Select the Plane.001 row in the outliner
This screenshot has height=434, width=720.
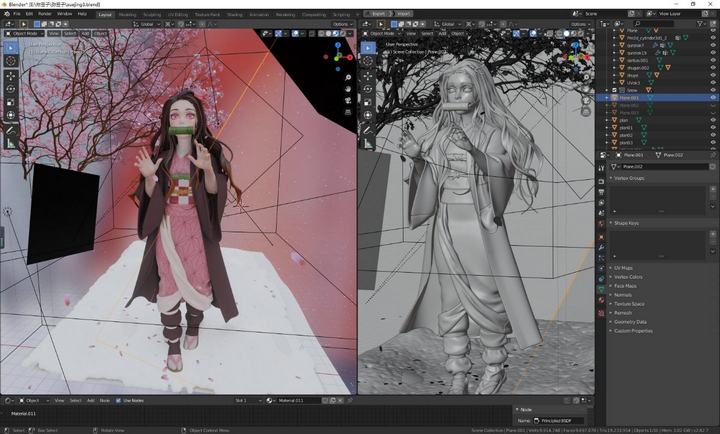[x=657, y=98]
